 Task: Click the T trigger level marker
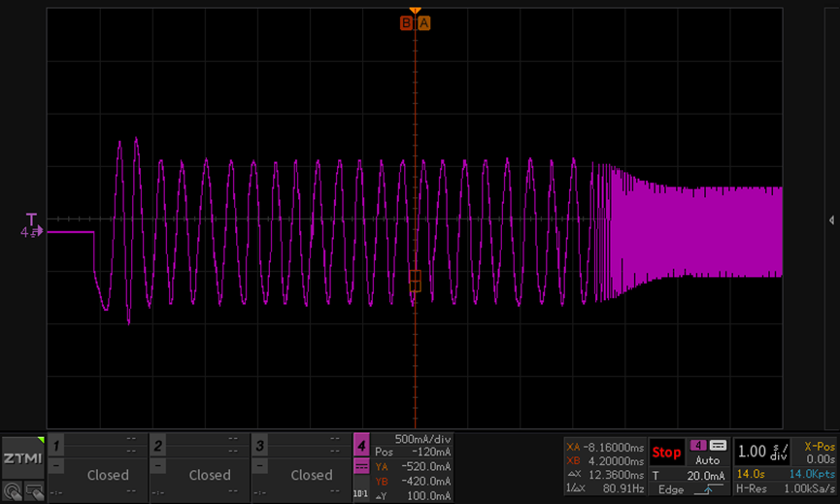pyautogui.click(x=32, y=219)
